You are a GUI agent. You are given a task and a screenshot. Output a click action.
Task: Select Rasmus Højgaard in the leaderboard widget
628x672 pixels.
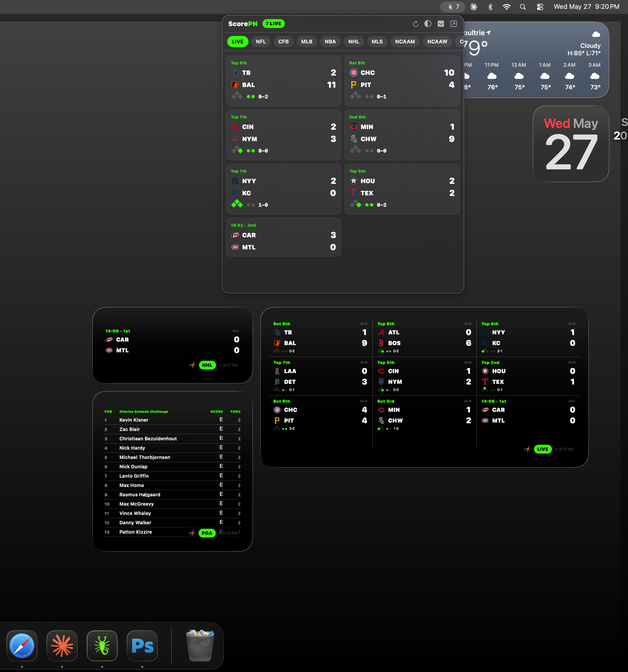pyautogui.click(x=172, y=494)
